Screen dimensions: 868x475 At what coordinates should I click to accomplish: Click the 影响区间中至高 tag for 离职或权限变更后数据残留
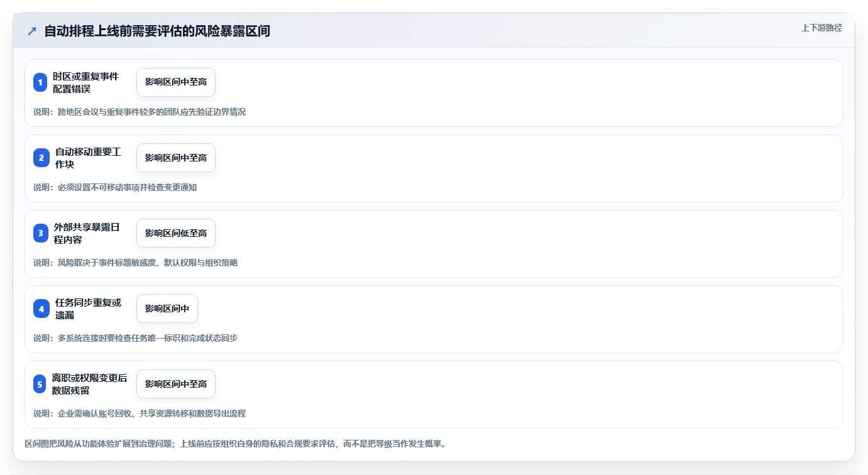coord(176,384)
